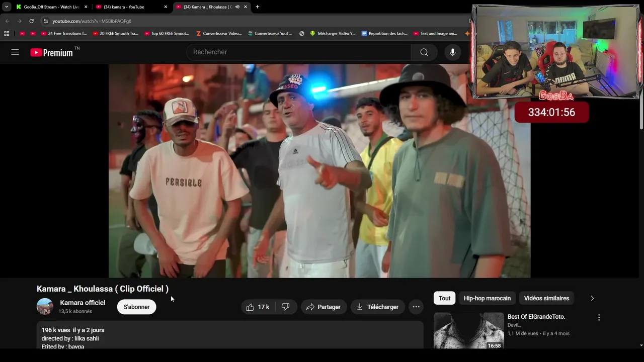
Task: Like the video with thumbs-up 17 k
Action: 258,307
